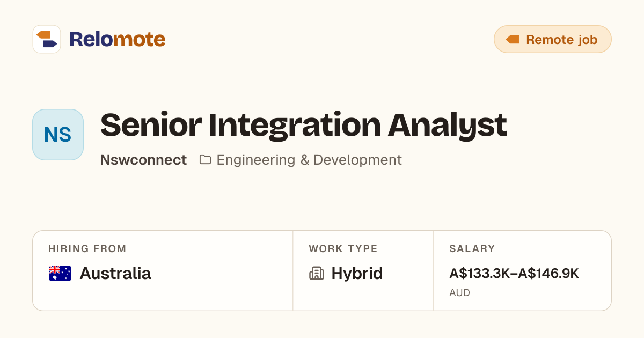644x338 pixels.
Task: Click the folder icon beside Engineering & Development
Action: point(205,160)
